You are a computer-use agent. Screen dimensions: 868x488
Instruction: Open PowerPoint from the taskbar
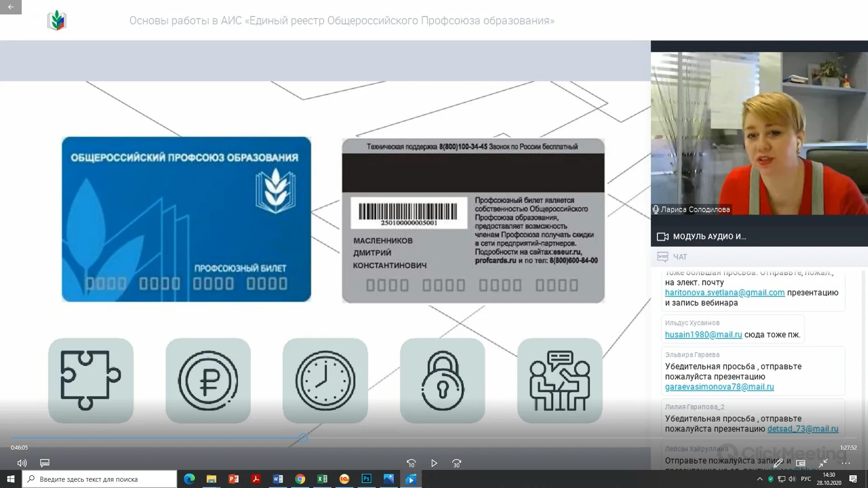[x=234, y=479]
